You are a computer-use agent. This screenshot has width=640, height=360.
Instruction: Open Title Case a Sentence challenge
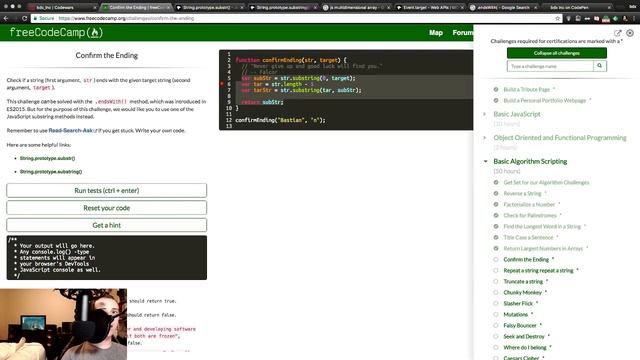point(528,238)
